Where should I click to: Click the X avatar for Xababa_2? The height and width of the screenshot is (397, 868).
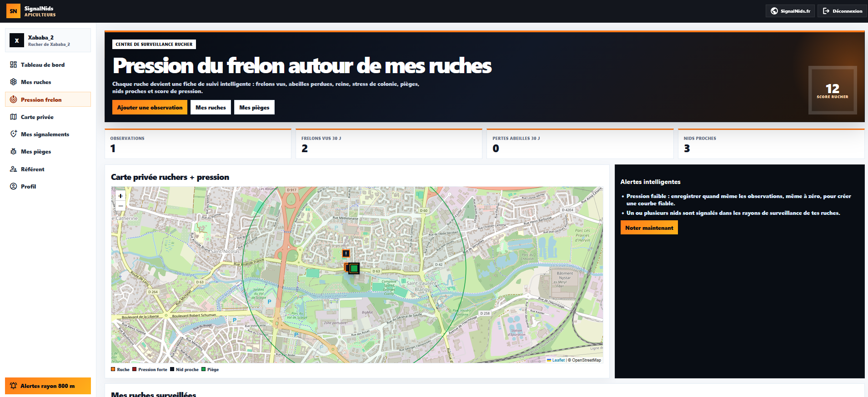(17, 40)
